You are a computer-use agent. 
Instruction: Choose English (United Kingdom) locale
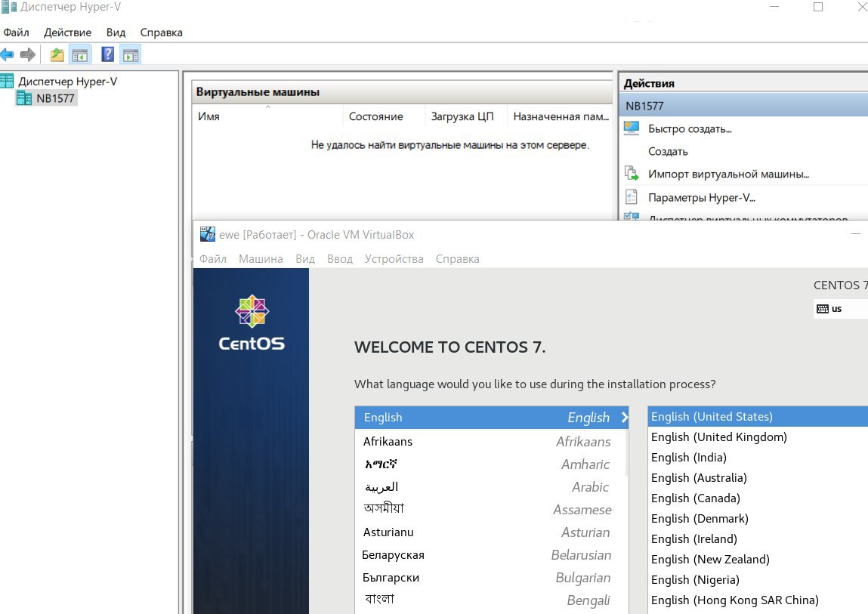758,437
